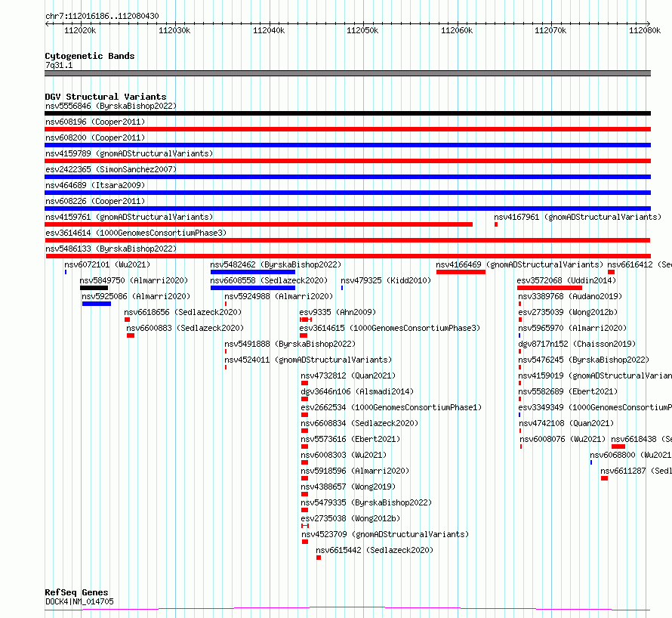
Task: Open the DOCK4|NM_014705 RefSeq gene label
Action: [79, 601]
